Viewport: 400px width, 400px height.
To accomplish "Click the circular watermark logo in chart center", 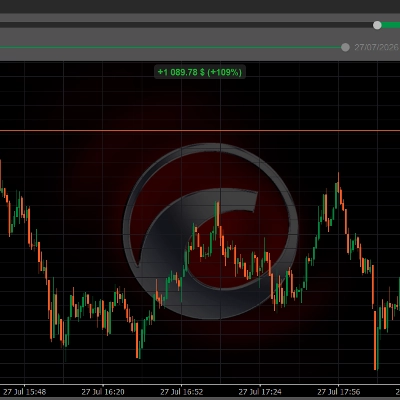I will pos(210,231).
